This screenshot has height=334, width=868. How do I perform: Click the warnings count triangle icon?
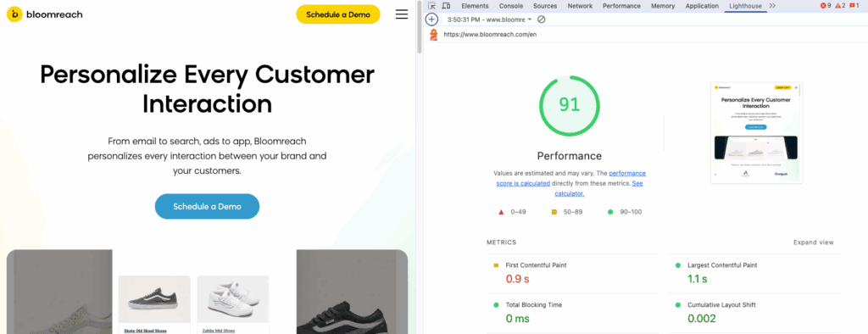click(x=840, y=6)
